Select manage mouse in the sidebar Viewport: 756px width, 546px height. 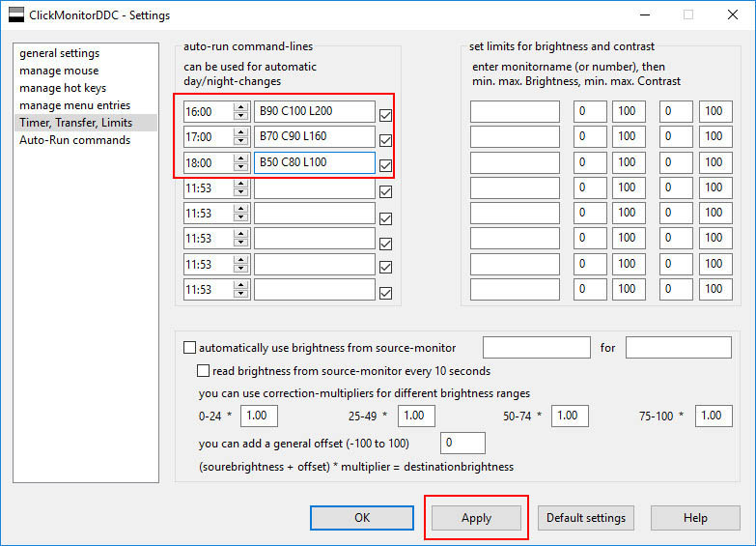59,71
